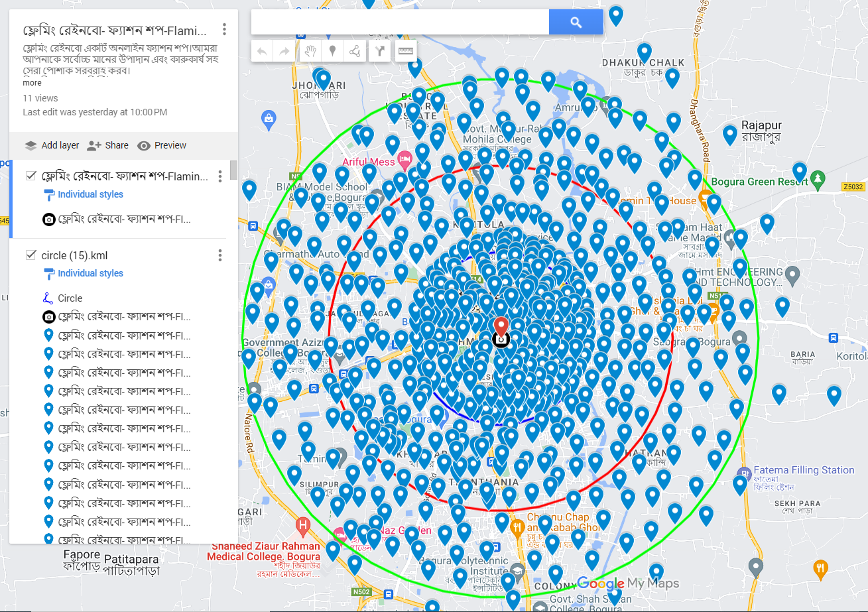Uncheck the circle (15).kml layer checkbox
The image size is (868, 612).
(x=30, y=255)
